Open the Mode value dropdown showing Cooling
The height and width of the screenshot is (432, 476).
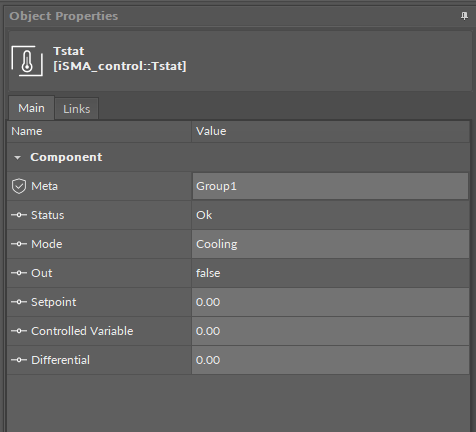pos(330,244)
